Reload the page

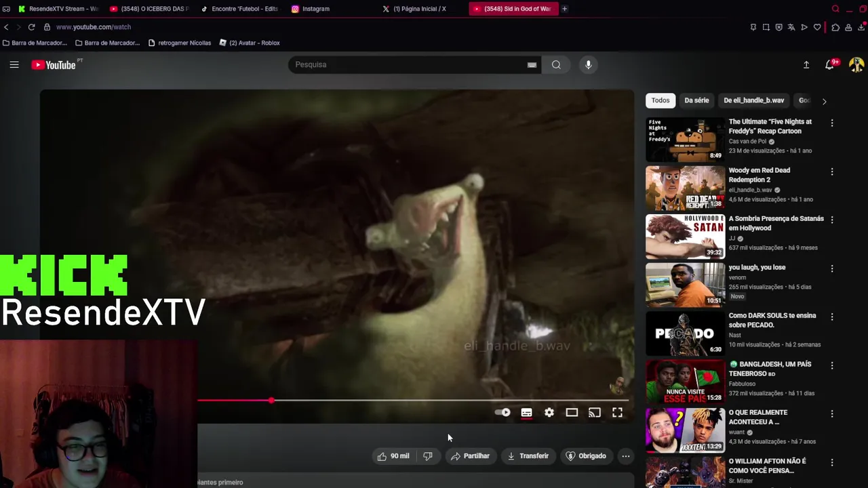31,27
